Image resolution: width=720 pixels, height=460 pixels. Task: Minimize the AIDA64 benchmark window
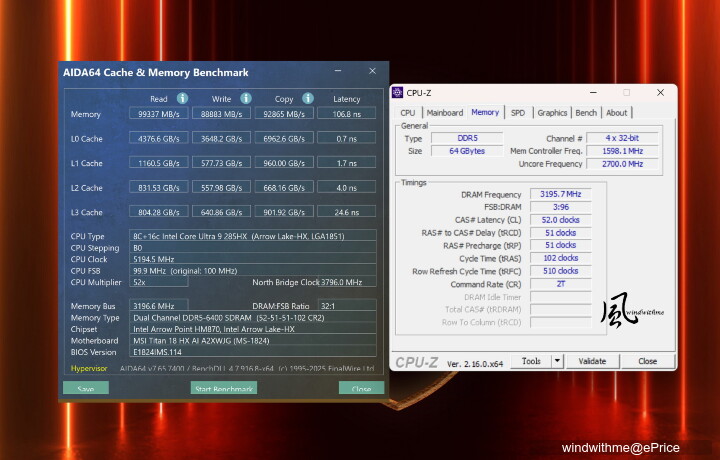tap(338, 71)
